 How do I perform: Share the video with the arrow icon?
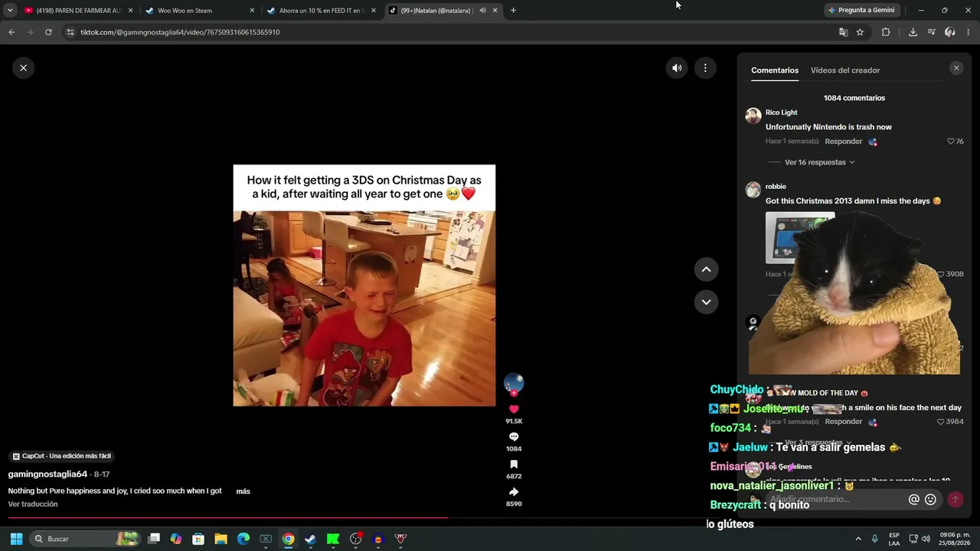(x=514, y=492)
